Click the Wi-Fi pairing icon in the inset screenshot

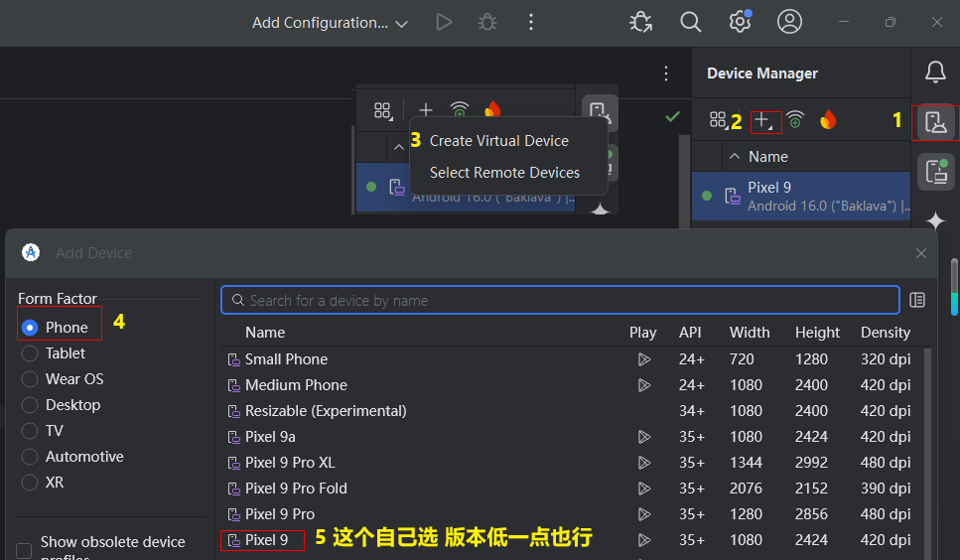460,109
